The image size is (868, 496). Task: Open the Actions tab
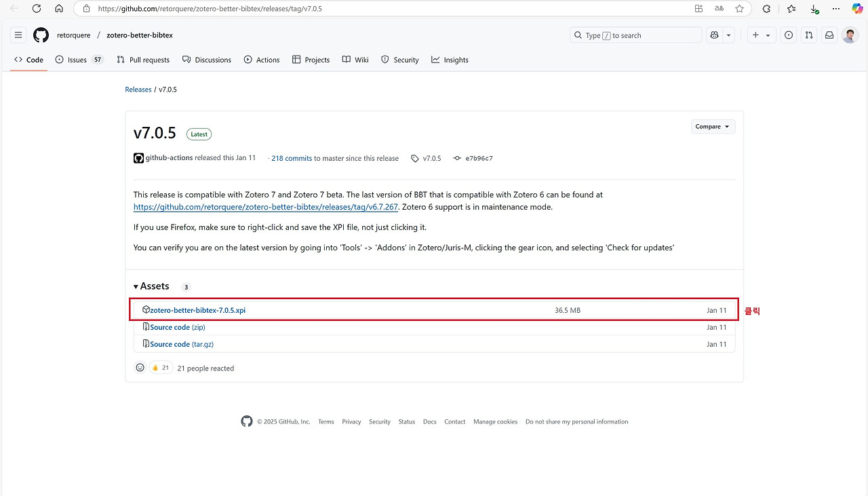coord(262,60)
